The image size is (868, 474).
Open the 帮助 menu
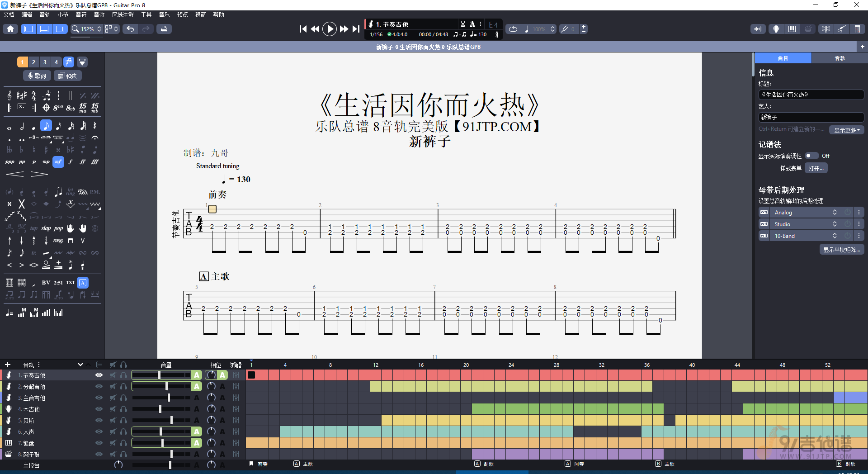(x=218, y=14)
